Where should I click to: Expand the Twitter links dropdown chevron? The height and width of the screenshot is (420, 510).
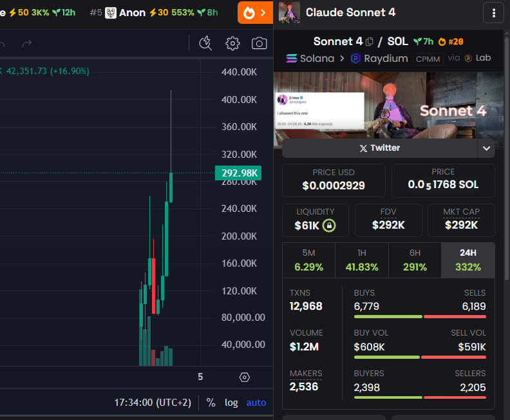click(x=486, y=148)
